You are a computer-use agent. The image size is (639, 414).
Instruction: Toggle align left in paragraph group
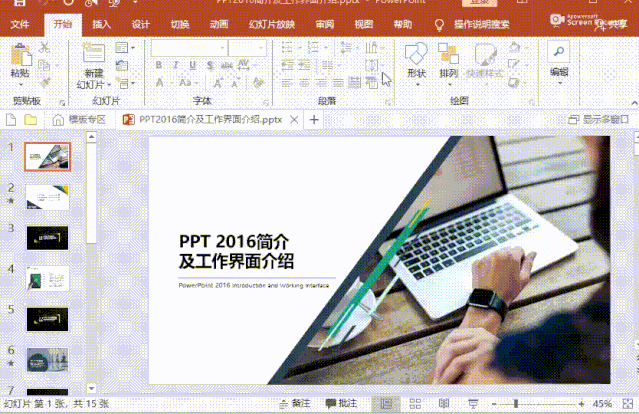point(287,83)
